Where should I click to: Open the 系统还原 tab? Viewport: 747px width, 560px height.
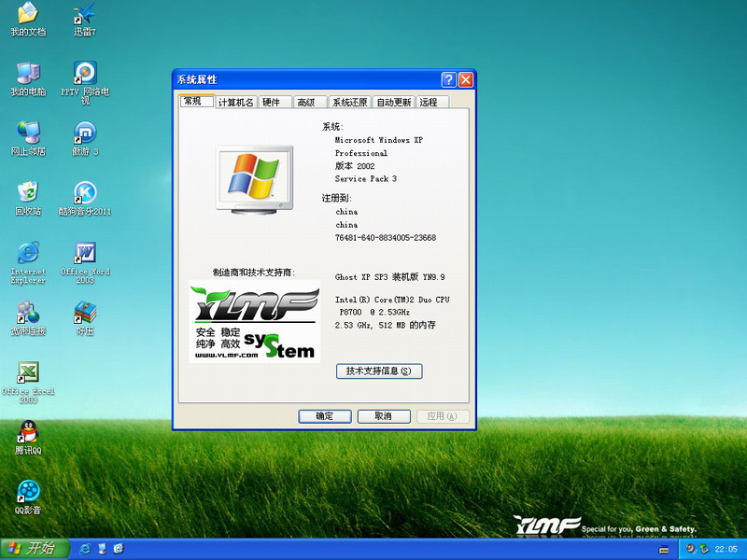click(350, 103)
